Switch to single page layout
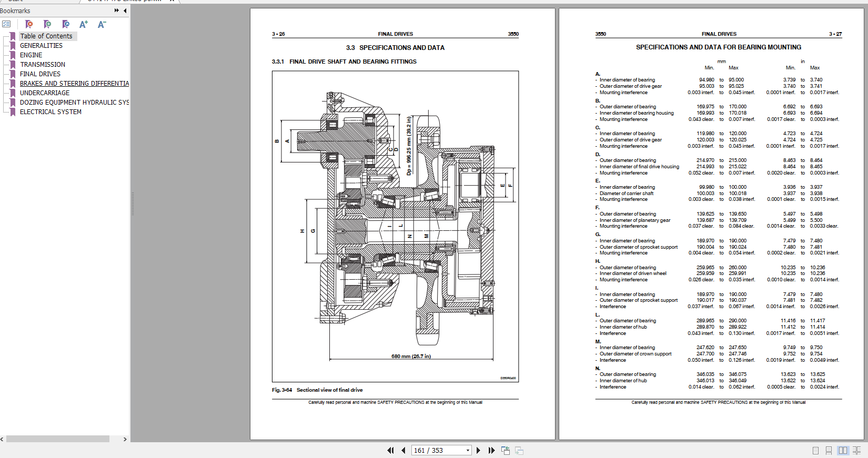Viewport: 868px width, 458px height. coord(815,451)
